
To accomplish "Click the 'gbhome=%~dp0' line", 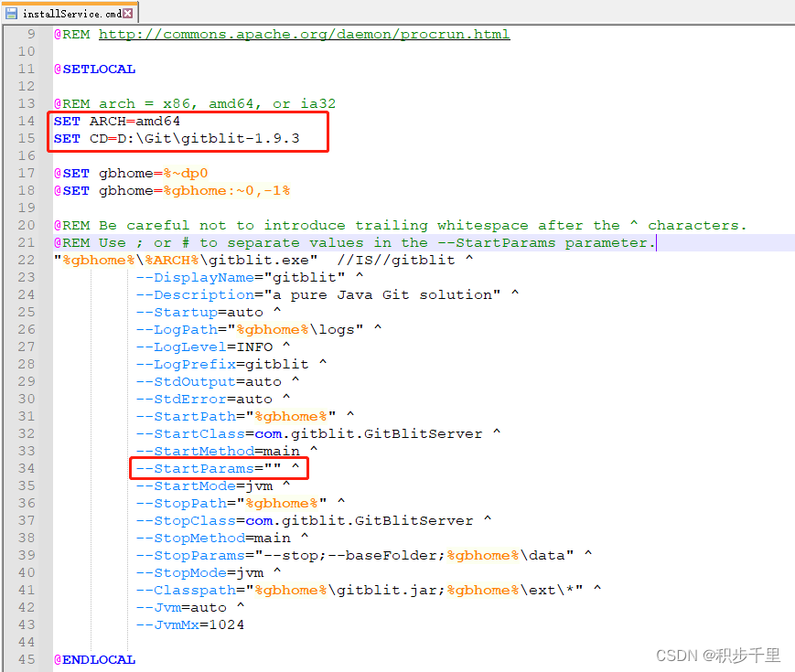I will click(131, 174).
